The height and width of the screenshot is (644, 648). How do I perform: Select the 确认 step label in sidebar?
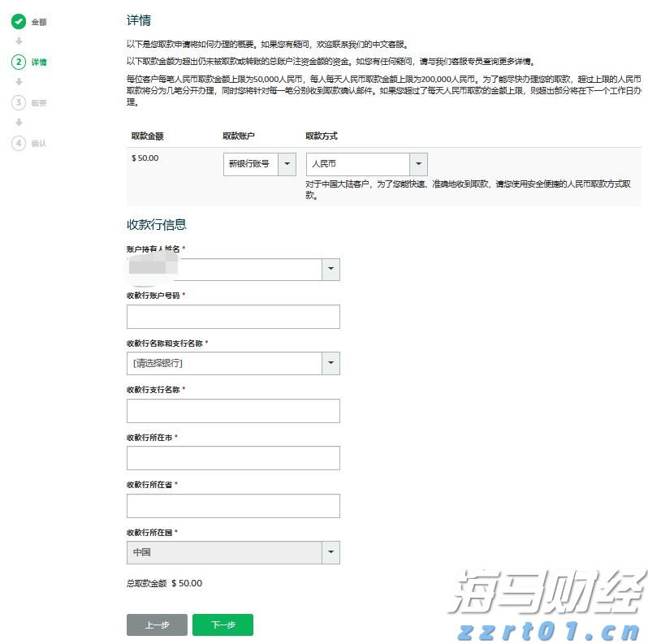point(39,144)
